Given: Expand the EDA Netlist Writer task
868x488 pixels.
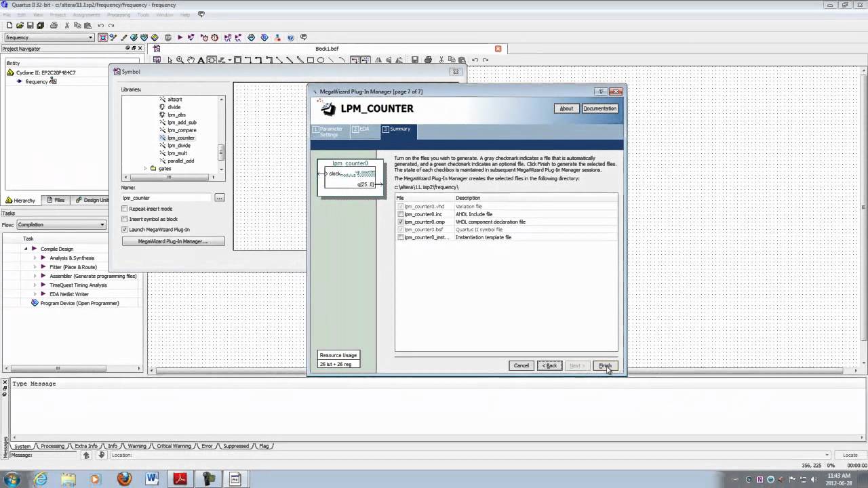Looking at the screenshot, I should (35, 294).
